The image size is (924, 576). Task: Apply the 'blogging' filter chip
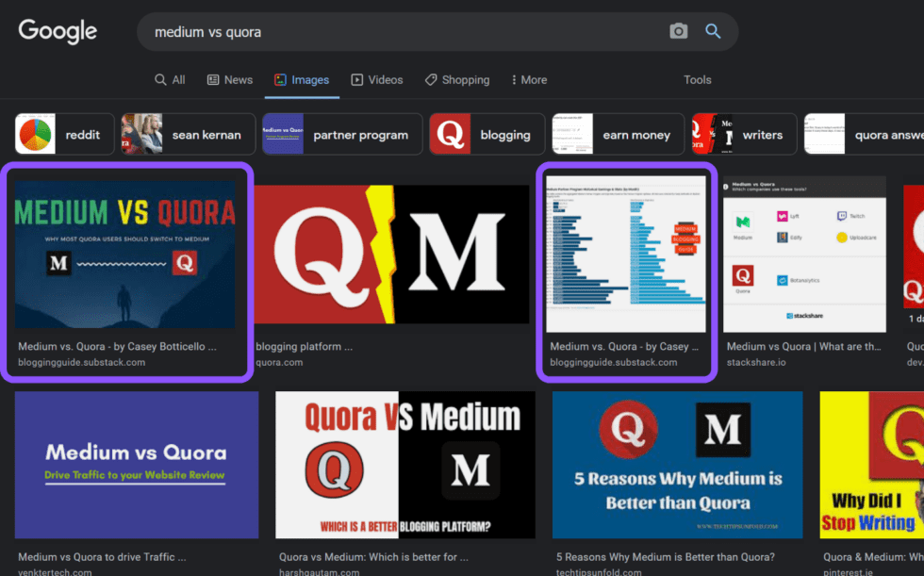(487, 134)
